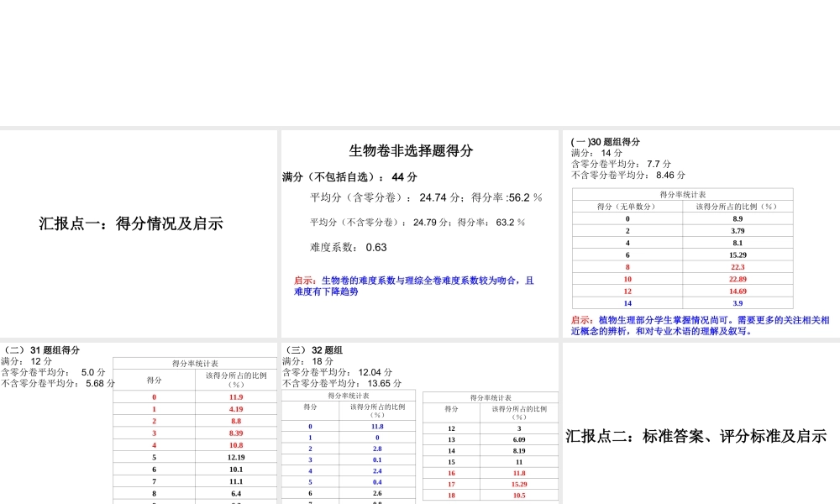Click the cell value 8.1
This screenshot has width=840, height=504.
click(x=738, y=243)
